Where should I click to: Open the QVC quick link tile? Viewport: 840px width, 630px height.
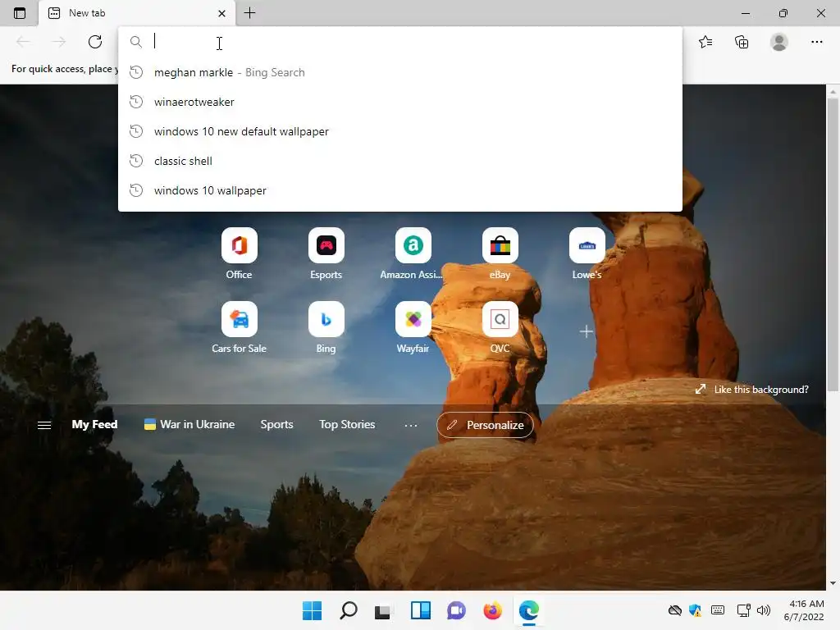pos(500,319)
